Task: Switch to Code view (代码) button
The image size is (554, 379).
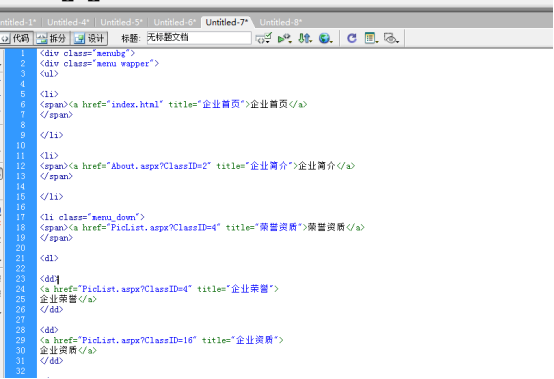Action: pos(16,38)
